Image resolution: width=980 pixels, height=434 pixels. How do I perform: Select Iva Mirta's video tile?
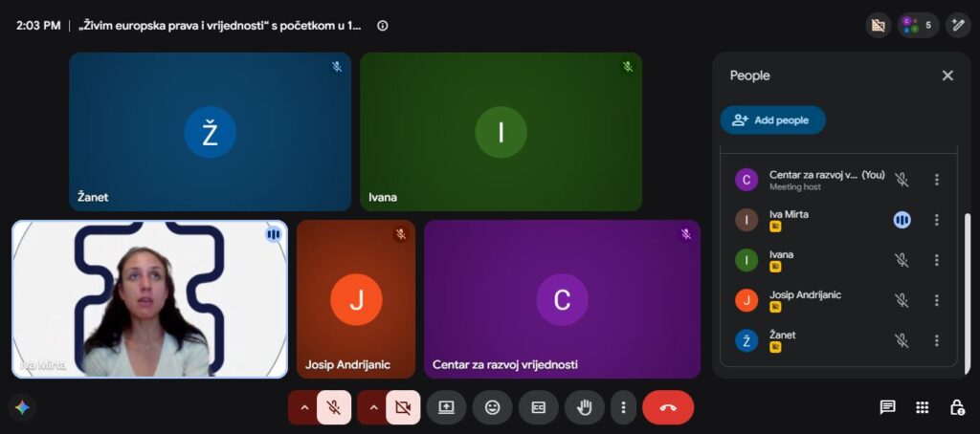click(150, 299)
